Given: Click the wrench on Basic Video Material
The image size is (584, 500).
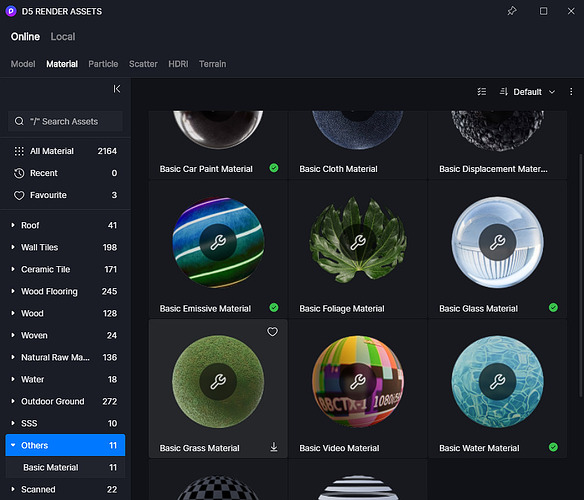Looking at the screenshot, I should [x=358, y=382].
